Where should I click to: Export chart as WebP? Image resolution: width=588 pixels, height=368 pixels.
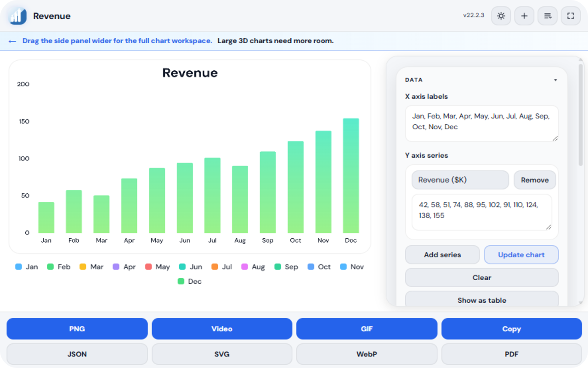click(367, 354)
